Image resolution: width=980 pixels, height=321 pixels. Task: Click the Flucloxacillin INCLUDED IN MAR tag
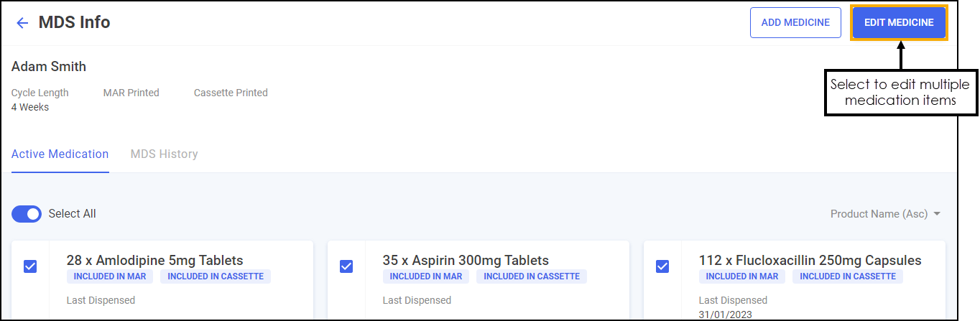click(742, 276)
